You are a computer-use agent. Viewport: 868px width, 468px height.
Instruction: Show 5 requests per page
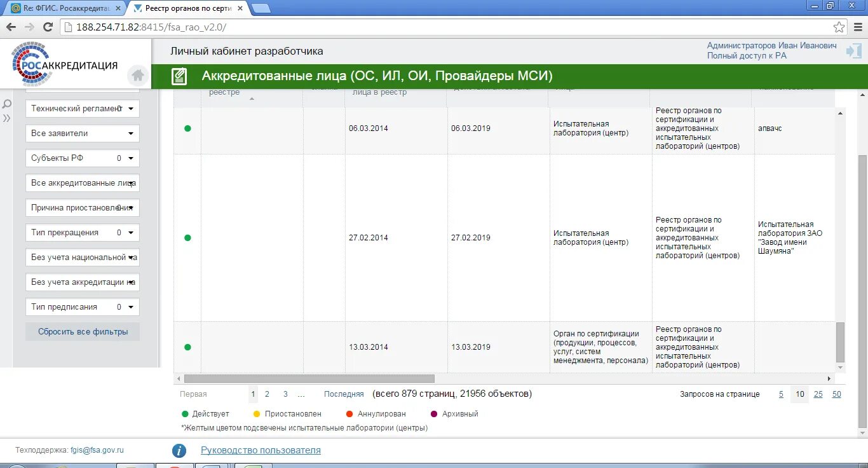click(x=782, y=394)
